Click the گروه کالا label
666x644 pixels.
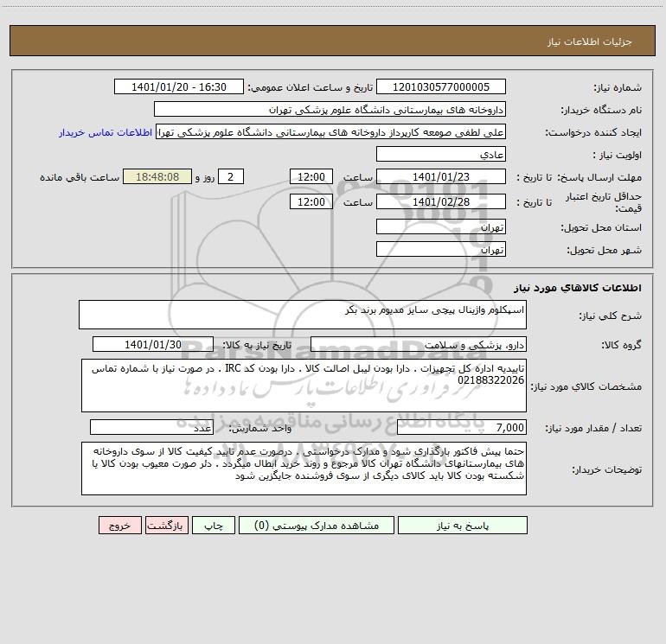pyautogui.click(x=622, y=345)
